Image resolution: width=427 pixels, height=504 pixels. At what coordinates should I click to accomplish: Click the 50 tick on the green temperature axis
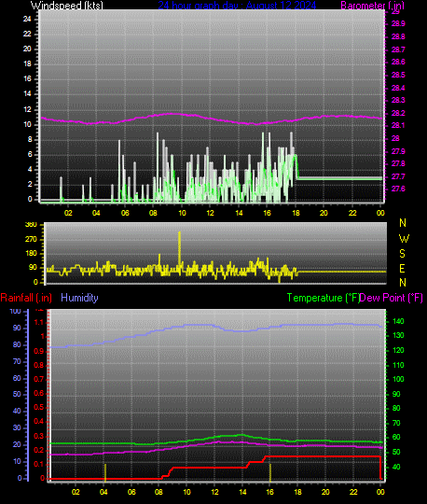(396, 452)
